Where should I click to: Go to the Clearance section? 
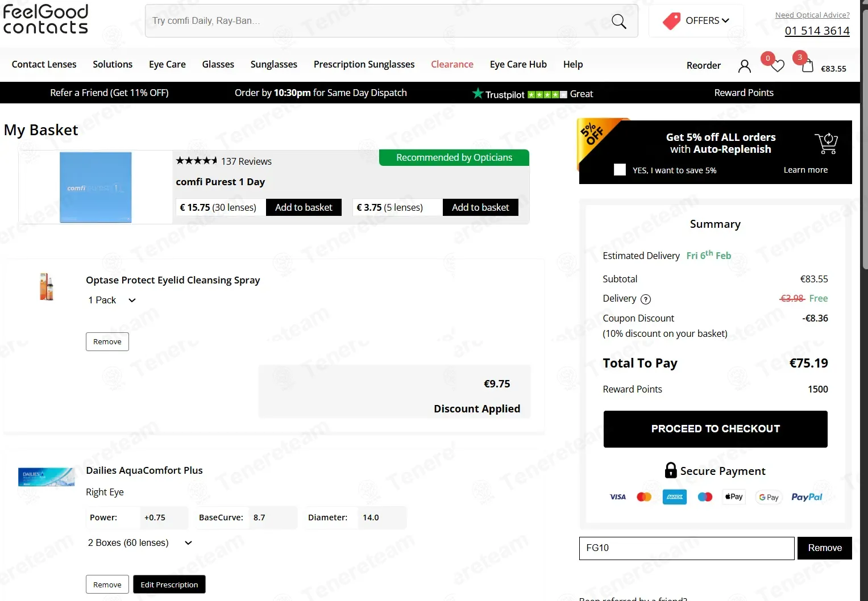452,64
